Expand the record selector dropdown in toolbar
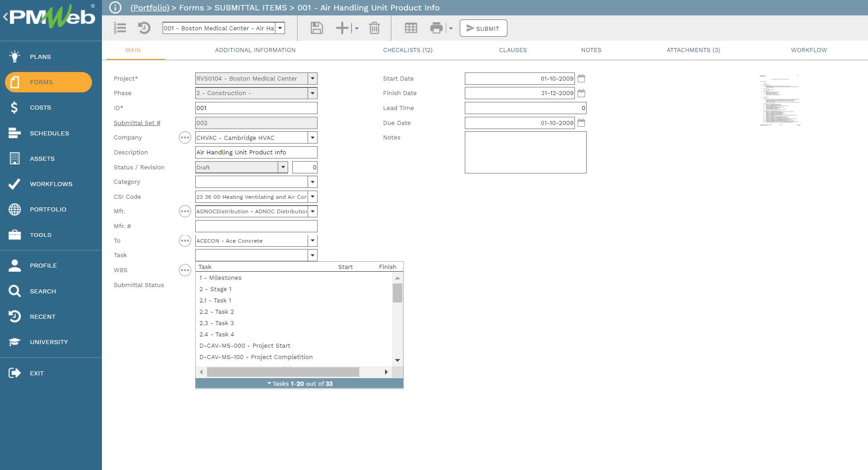Viewport: 868px width, 470px height. (x=280, y=28)
